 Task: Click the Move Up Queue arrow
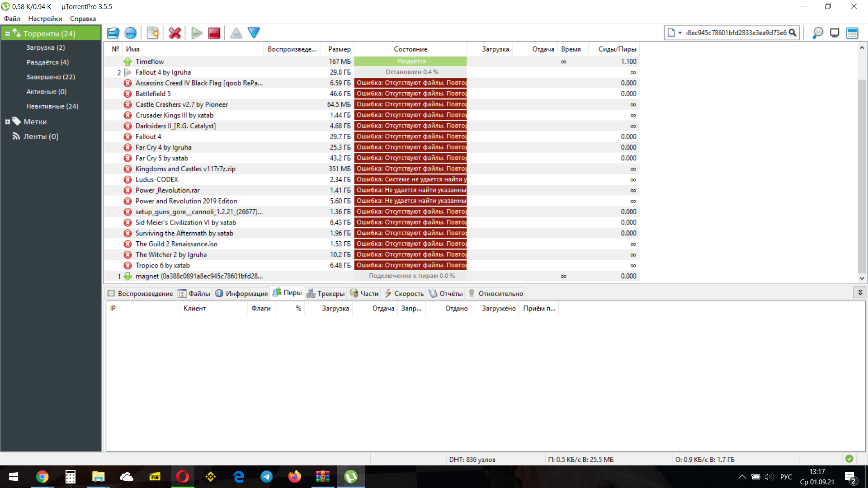click(236, 33)
